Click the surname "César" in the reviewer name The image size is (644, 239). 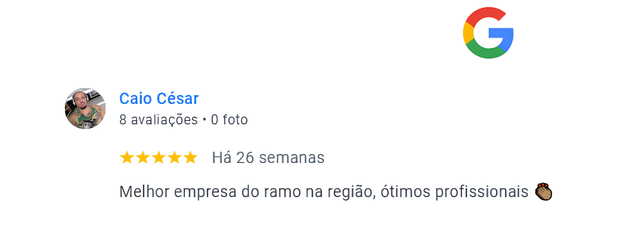click(x=178, y=99)
